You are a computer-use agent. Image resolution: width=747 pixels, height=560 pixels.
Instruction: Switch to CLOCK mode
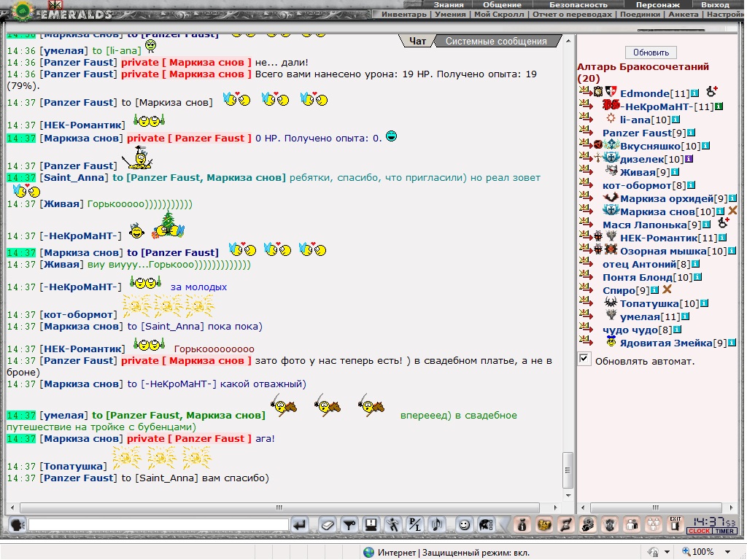[x=699, y=531]
